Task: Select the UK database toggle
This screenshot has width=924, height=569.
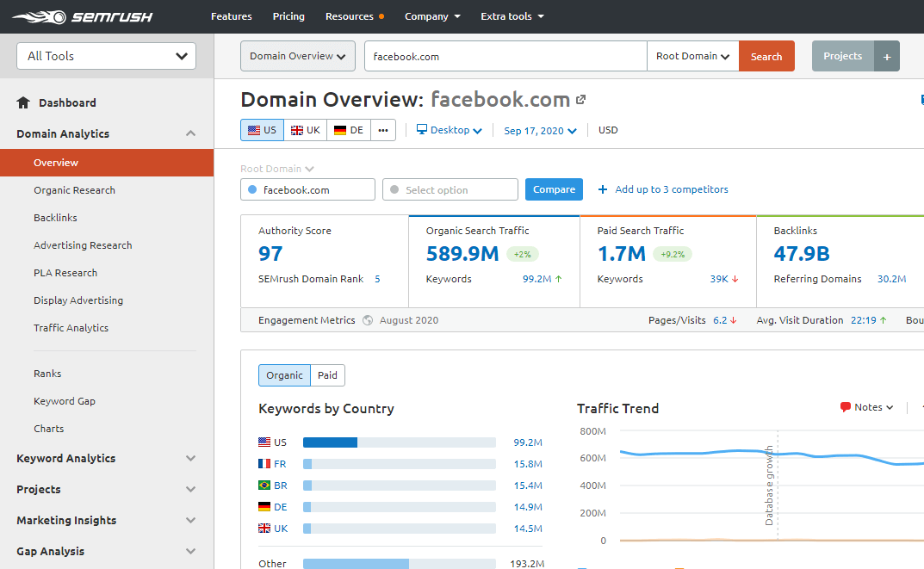Action: coord(306,130)
